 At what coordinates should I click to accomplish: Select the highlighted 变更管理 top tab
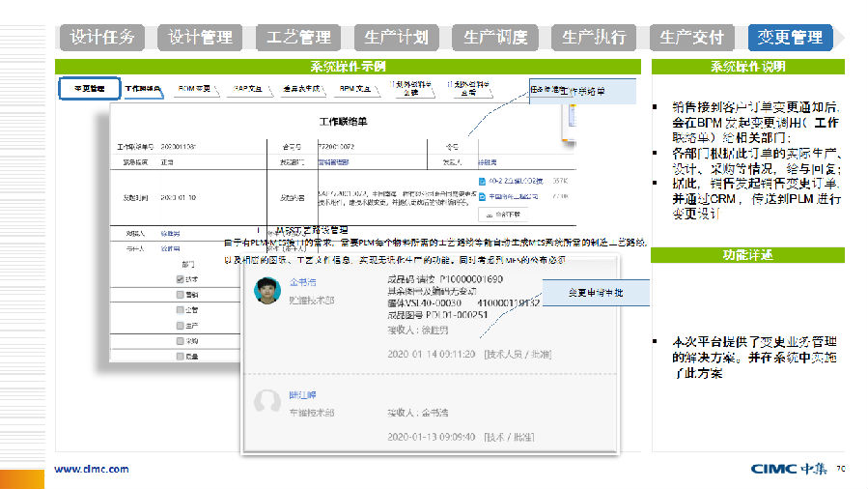pyautogui.click(x=790, y=38)
